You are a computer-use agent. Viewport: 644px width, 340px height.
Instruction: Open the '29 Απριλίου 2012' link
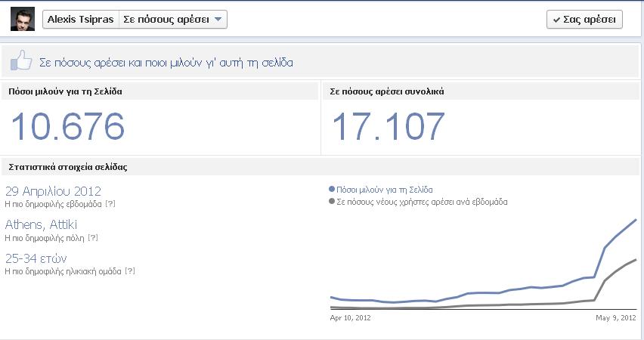click(53, 191)
